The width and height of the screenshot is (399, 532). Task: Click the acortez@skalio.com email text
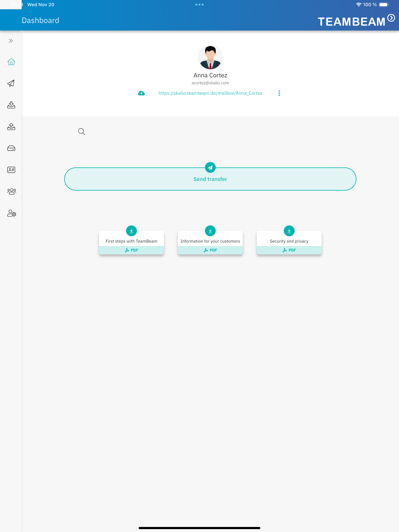coord(210,83)
